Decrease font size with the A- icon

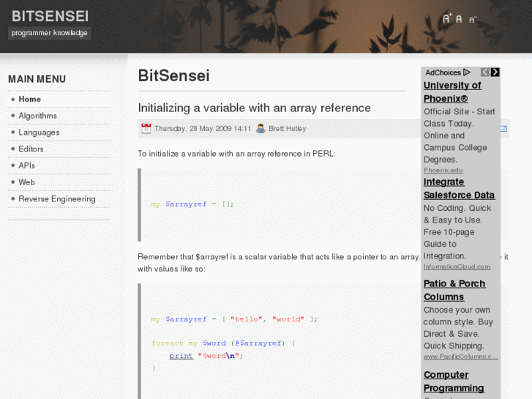(473, 19)
